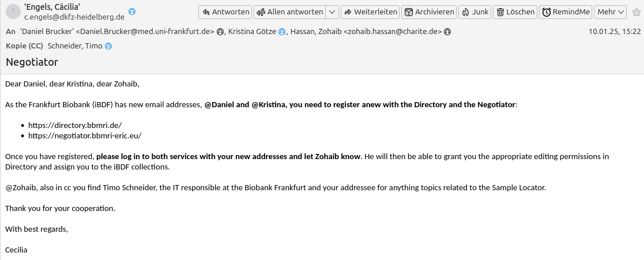Star this message with the star icon
Image resolution: width=644 pixels, height=260 pixels.
click(x=636, y=12)
